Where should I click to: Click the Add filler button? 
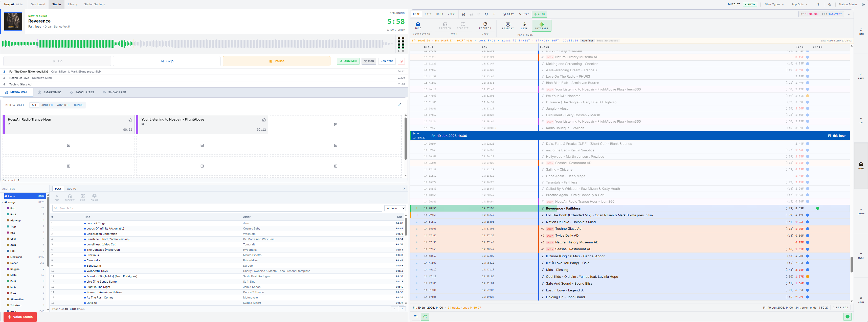point(587,41)
